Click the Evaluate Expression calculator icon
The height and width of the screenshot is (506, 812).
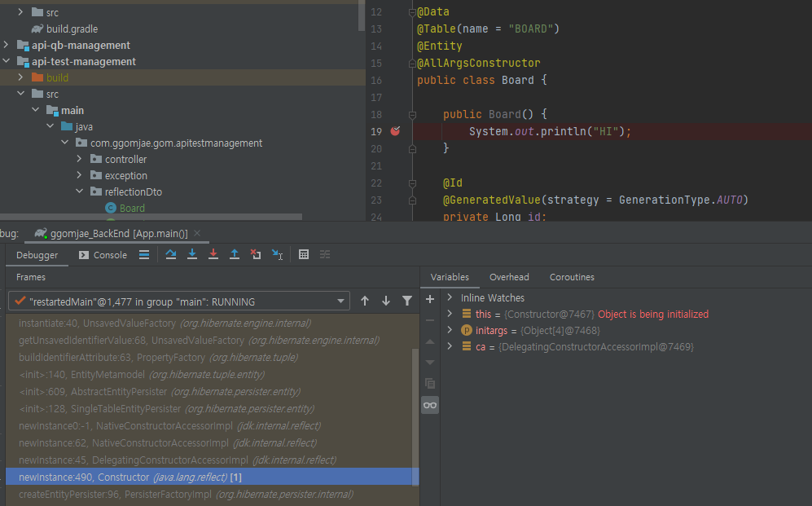(304, 254)
